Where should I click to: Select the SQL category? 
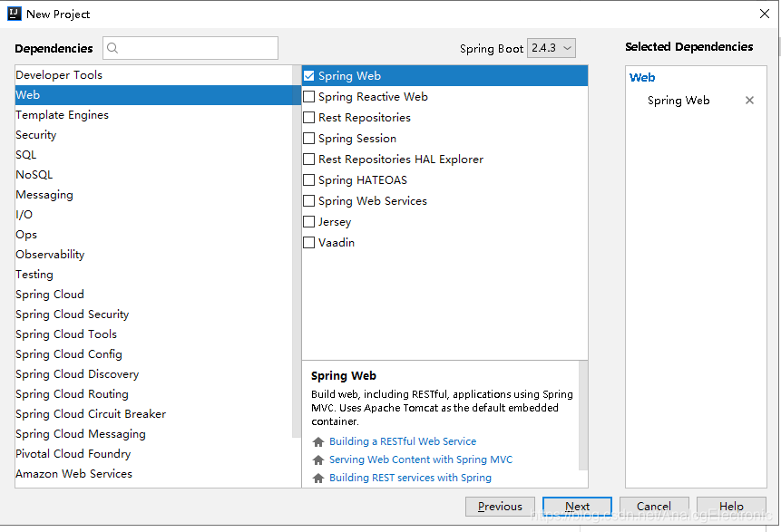pos(154,155)
